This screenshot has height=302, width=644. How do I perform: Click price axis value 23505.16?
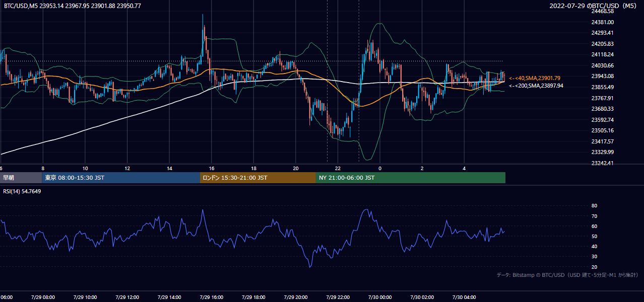pyautogui.click(x=603, y=130)
